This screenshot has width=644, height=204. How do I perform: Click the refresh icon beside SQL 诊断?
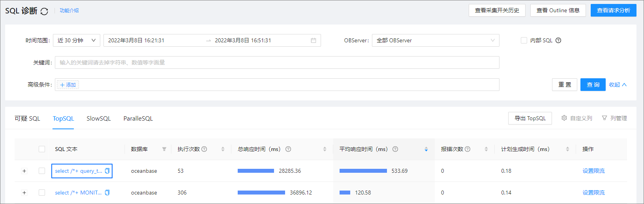[44, 11]
